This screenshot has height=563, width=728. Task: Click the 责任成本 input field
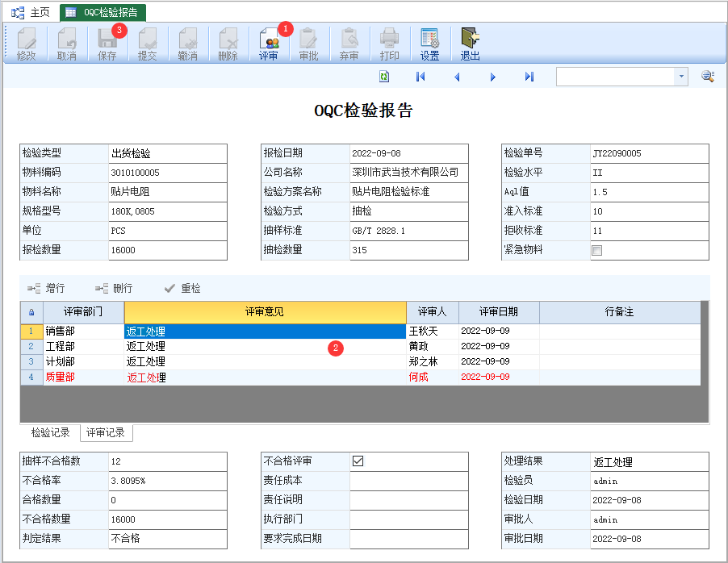[408, 481]
